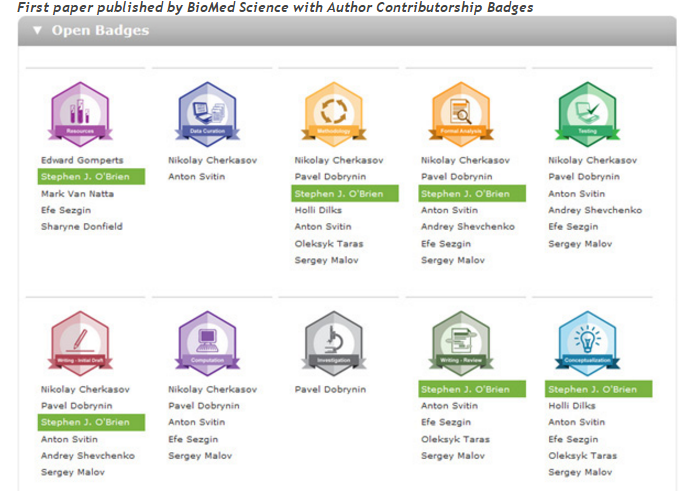The height and width of the screenshot is (491, 689).
Task: Select Oleksyk Taras under Writing Review badge
Action: (455, 439)
